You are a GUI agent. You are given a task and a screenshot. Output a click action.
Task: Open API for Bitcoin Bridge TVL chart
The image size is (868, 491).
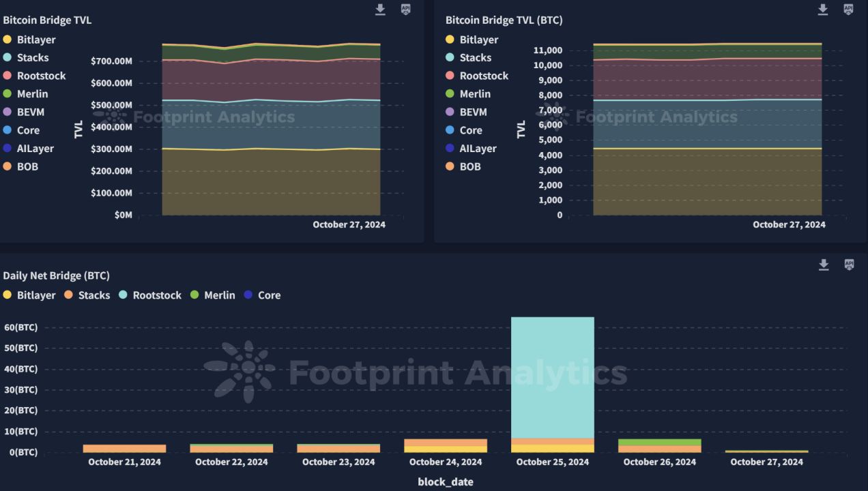pyautogui.click(x=405, y=10)
